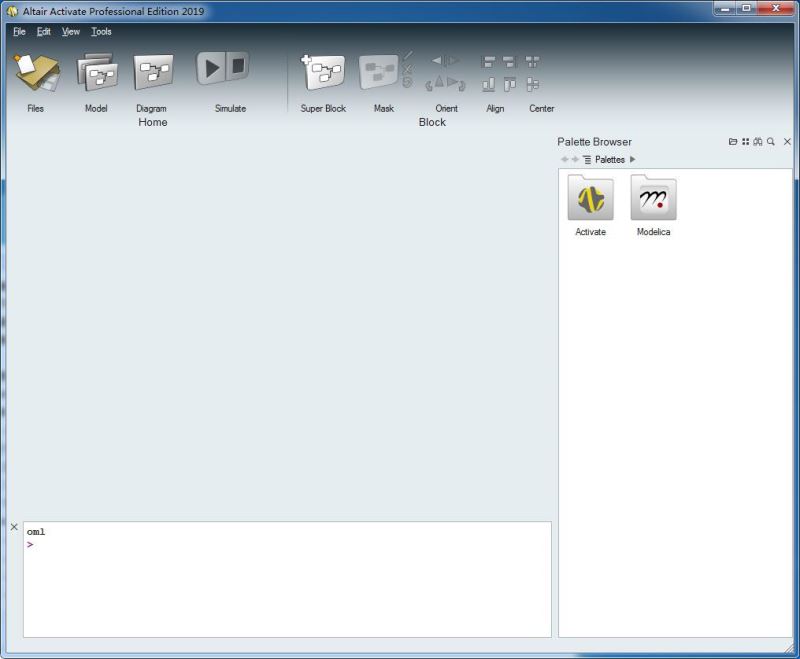Click the open folder icon in Palette Browser
The image size is (800, 659).
tap(733, 141)
